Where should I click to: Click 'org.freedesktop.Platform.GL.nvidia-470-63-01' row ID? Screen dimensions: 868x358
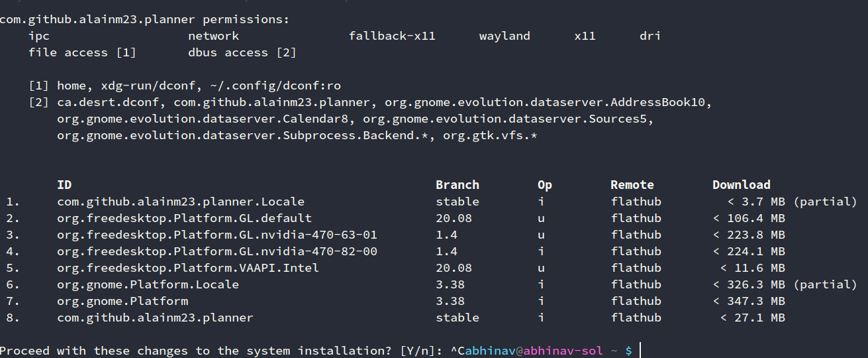[x=217, y=235]
